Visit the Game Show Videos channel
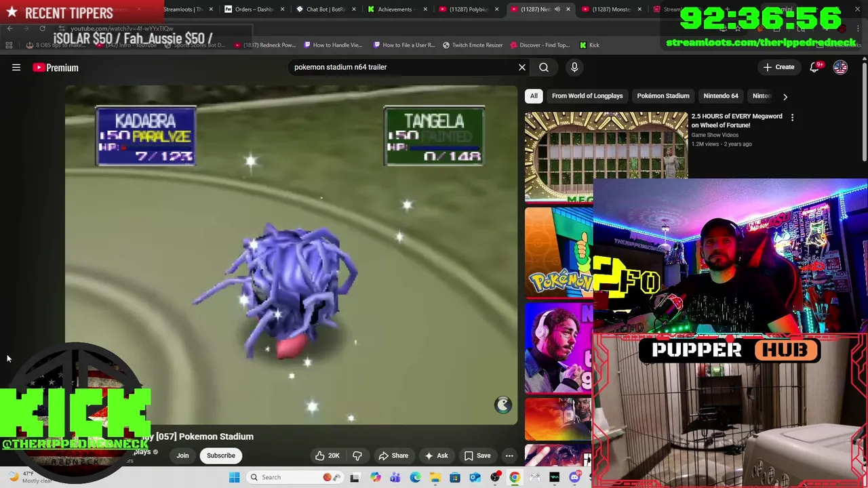This screenshot has width=868, height=488. 715,135
